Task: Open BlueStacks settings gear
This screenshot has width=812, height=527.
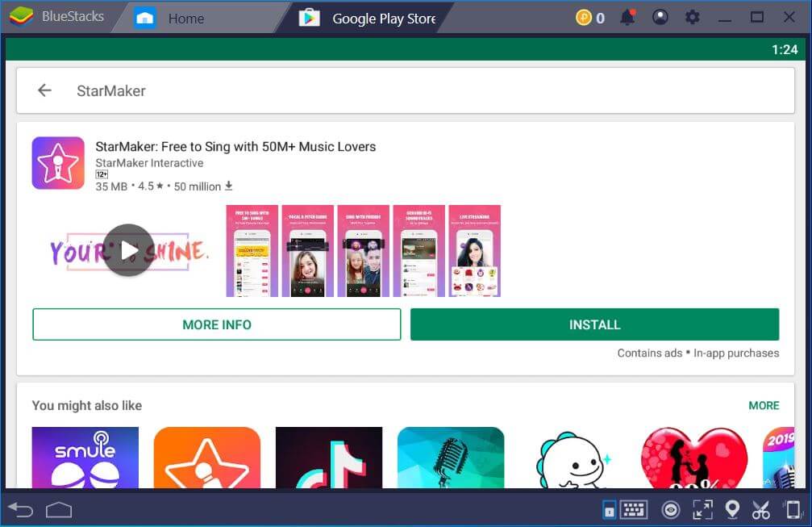Action: tap(692, 18)
